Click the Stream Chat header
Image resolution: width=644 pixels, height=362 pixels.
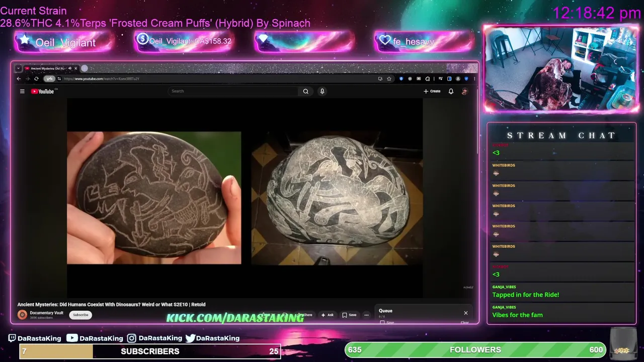561,135
